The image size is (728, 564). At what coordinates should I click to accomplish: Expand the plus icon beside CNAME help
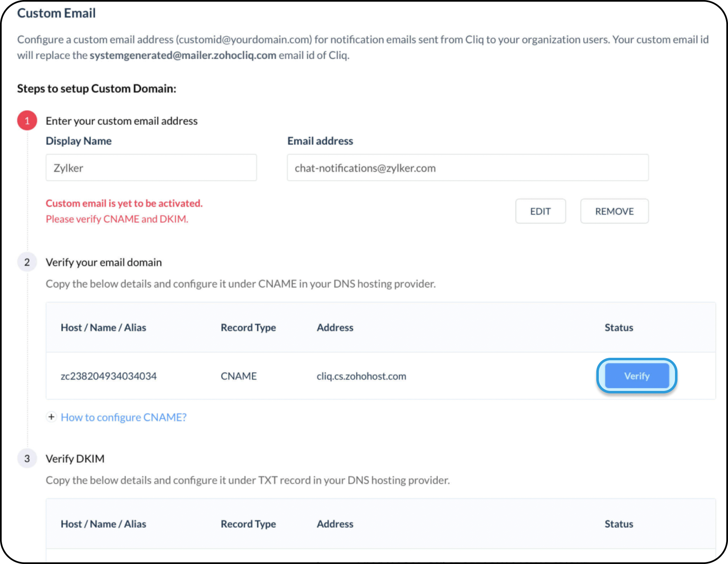coord(51,417)
